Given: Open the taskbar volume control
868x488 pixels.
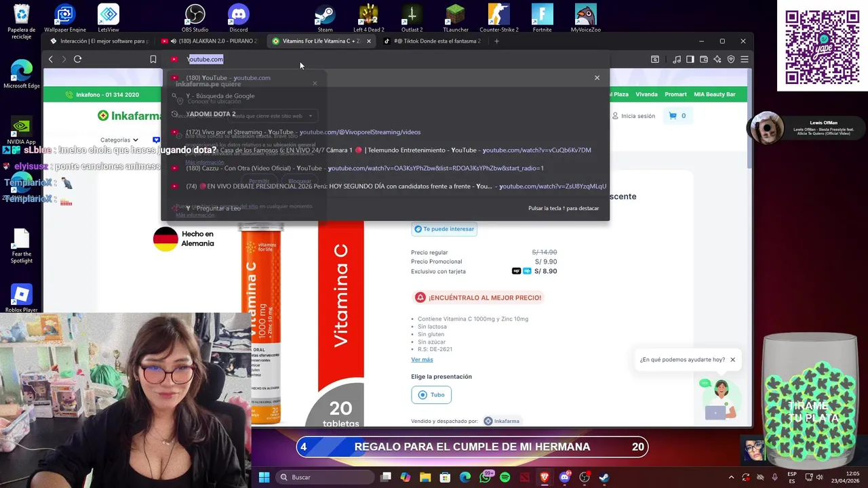Looking at the screenshot, I should [819, 477].
